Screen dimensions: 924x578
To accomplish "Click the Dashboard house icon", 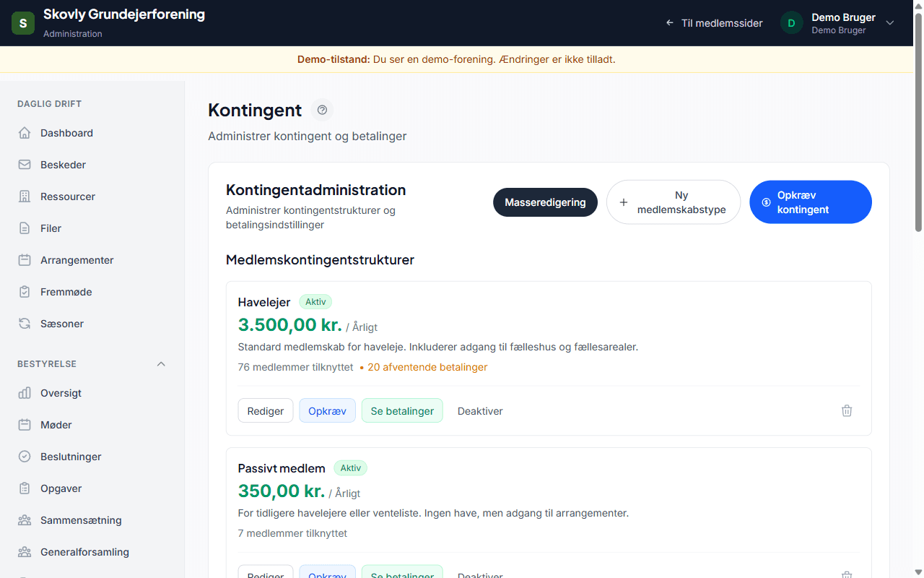I will point(25,133).
